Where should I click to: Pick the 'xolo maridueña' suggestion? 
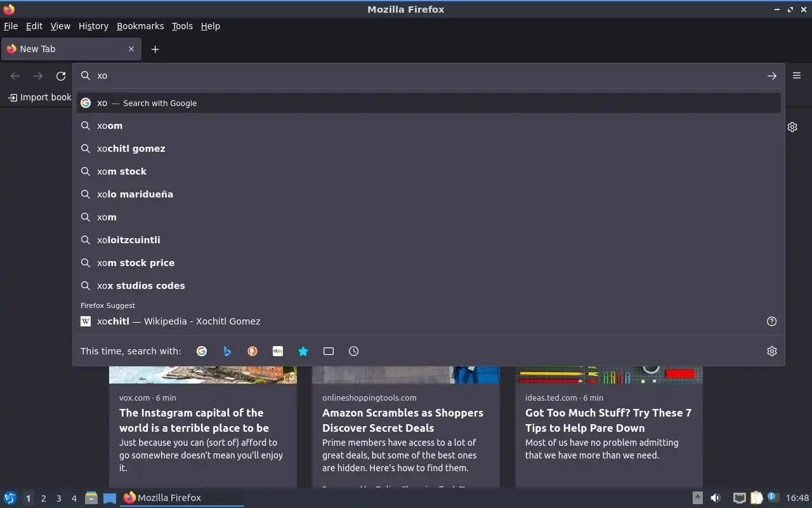429,194
